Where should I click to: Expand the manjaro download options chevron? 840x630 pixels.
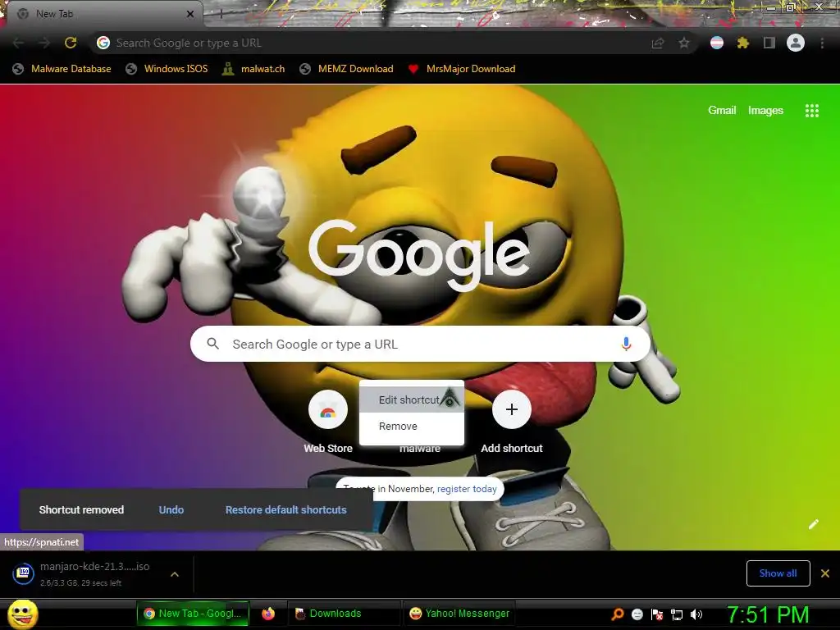click(x=175, y=573)
